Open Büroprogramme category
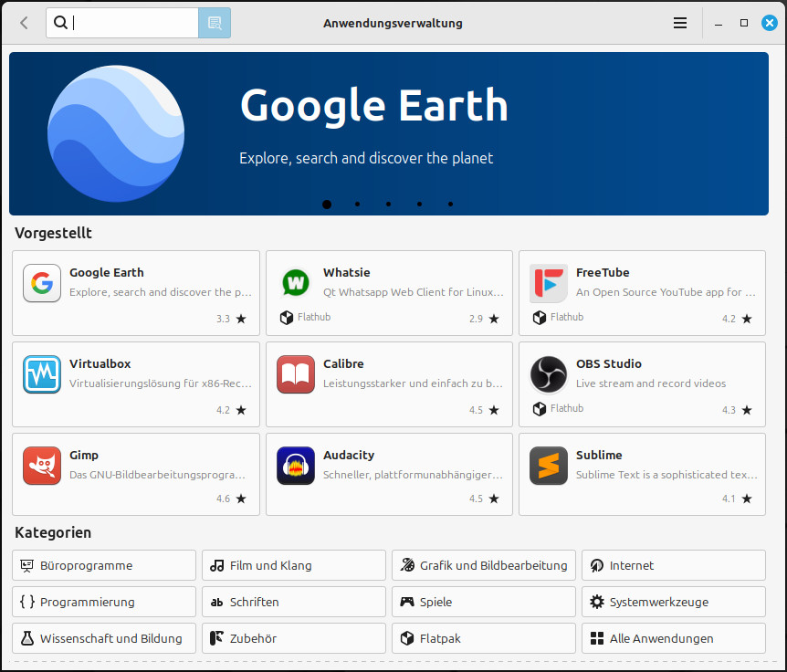Viewport: 787px width, 672px height. pos(104,565)
